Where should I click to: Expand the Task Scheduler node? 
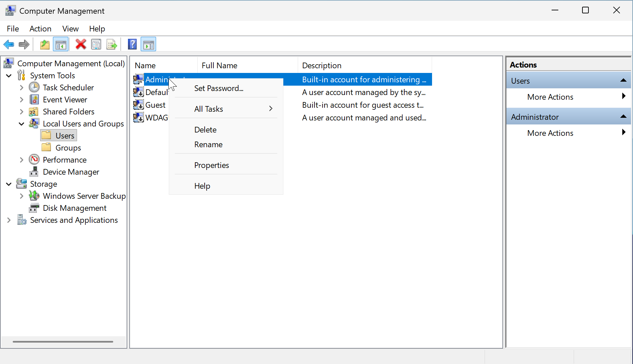[22, 88]
